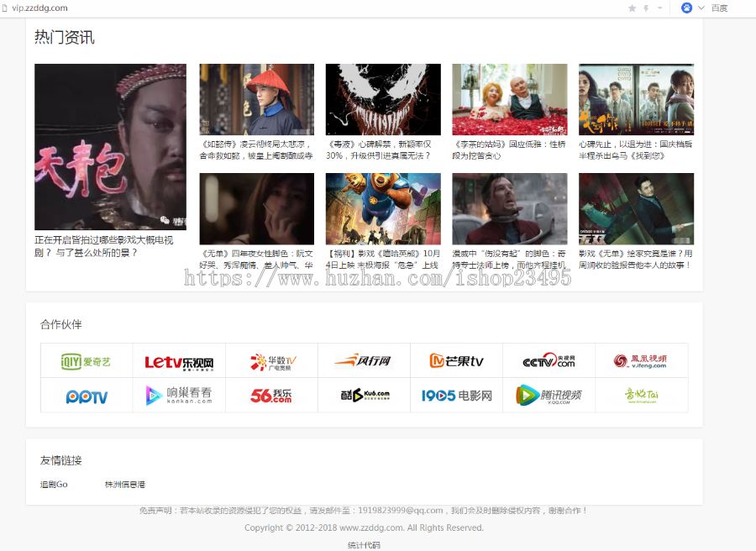Click the bookmark star icon in address bar
Screen dimensions: 756x551
[632, 8]
